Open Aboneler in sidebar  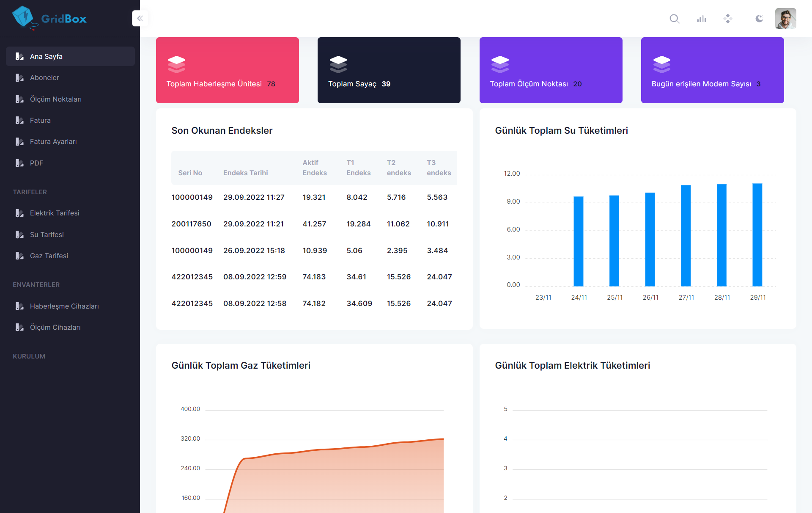pyautogui.click(x=44, y=77)
